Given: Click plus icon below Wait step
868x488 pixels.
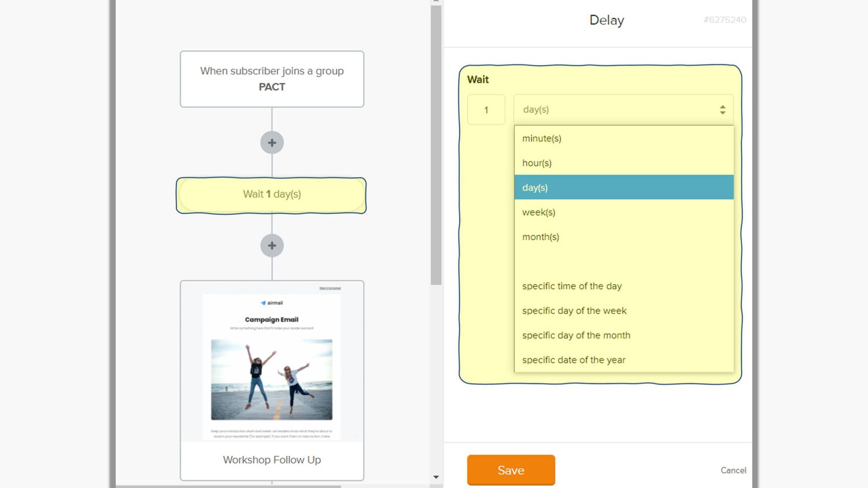Looking at the screenshot, I should (272, 246).
